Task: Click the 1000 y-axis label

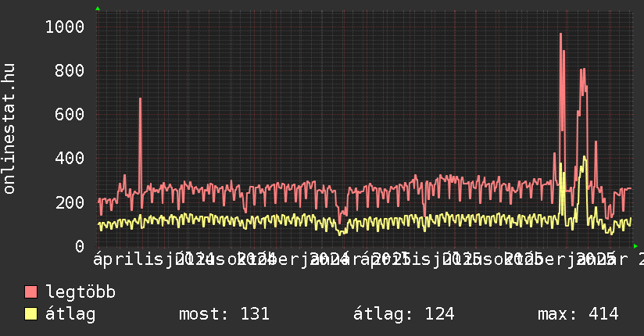Action: click(64, 27)
